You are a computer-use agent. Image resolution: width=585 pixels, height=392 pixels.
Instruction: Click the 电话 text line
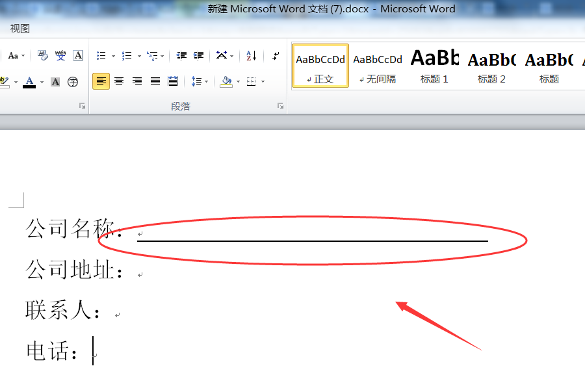51,350
